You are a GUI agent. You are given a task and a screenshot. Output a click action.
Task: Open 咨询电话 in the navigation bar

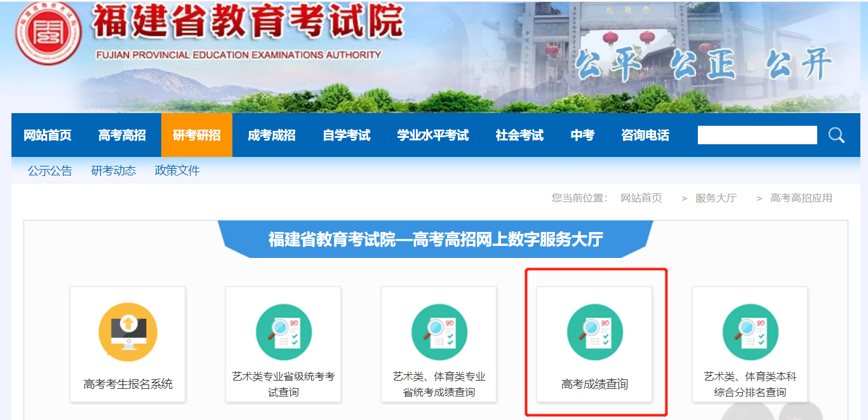pyautogui.click(x=645, y=135)
